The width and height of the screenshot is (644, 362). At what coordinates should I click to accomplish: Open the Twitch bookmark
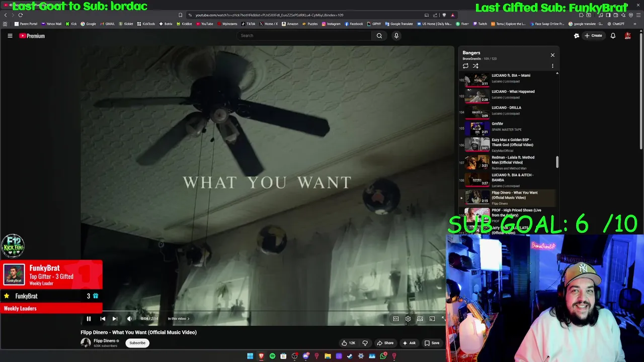pyautogui.click(x=480, y=24)
